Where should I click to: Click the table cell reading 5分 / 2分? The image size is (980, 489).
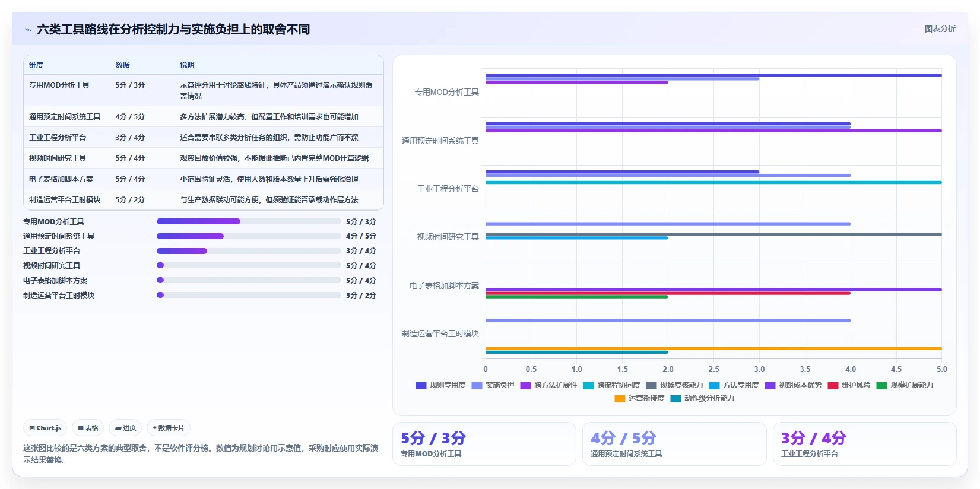(x=130, y=200)
